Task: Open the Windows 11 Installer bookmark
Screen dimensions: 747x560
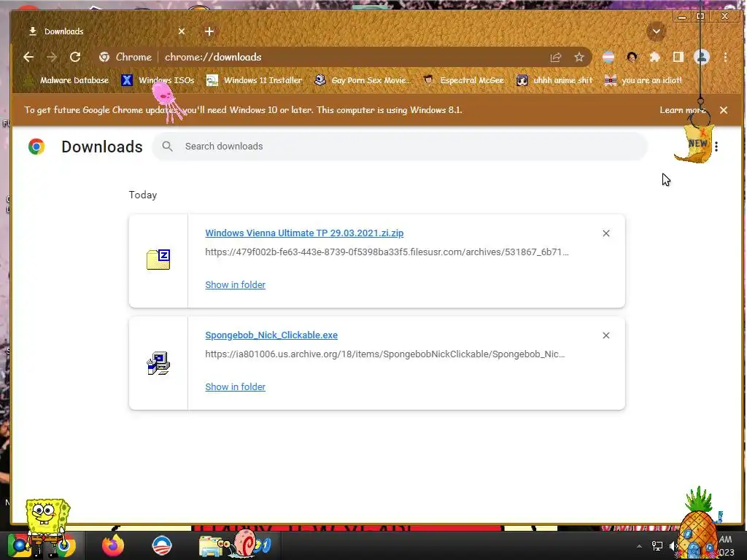Action: [255, 80]
